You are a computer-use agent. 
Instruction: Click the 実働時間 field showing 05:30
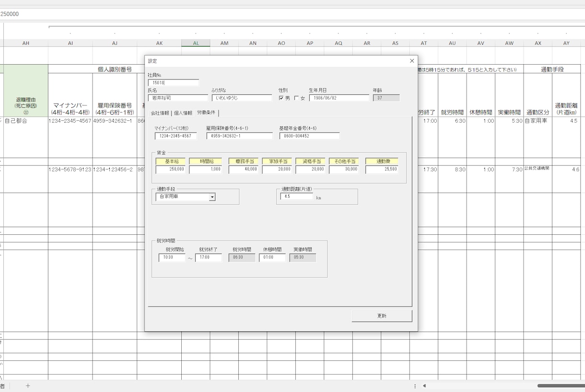click(303, 258)
